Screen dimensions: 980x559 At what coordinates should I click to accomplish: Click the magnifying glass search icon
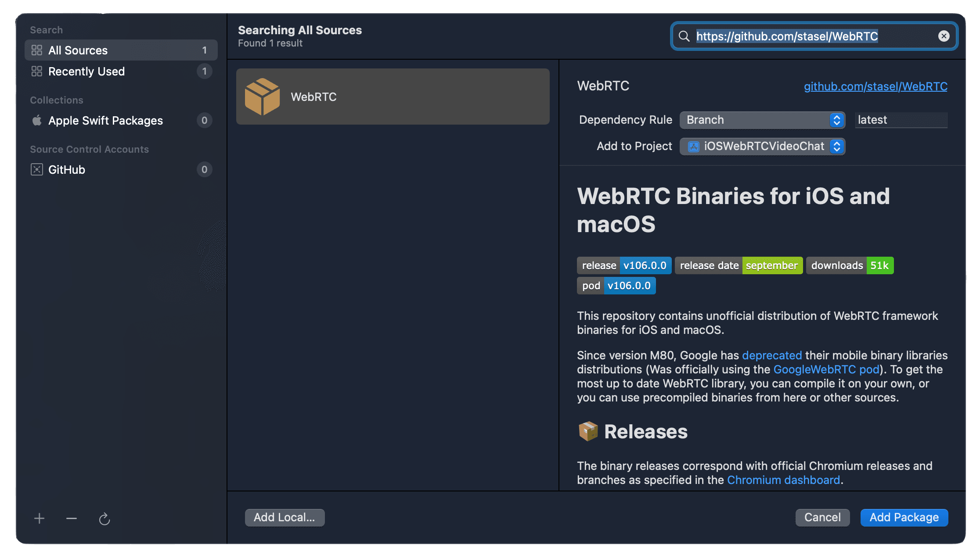[x=684, y=36]
